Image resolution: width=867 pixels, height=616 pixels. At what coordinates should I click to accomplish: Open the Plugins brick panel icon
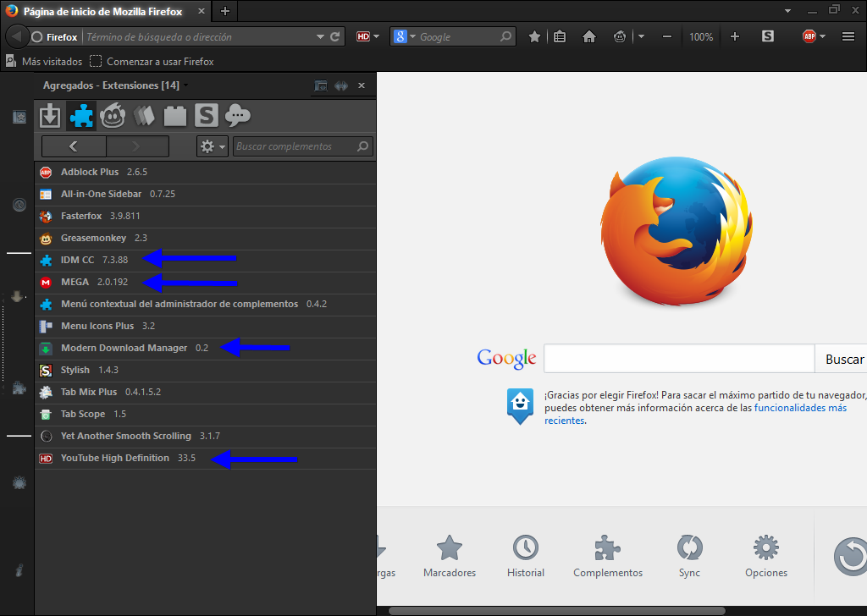point(175,116)
